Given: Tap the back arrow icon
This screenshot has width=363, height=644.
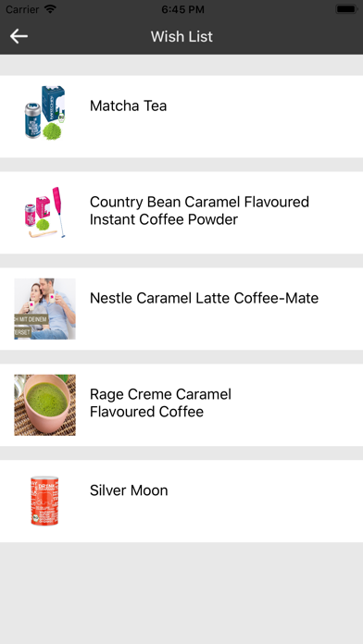Looking at the screenshot, I should tap(19, 36).
